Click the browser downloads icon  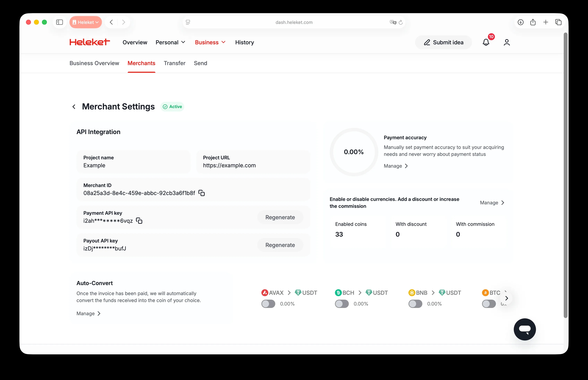click(x=520, y=22)
